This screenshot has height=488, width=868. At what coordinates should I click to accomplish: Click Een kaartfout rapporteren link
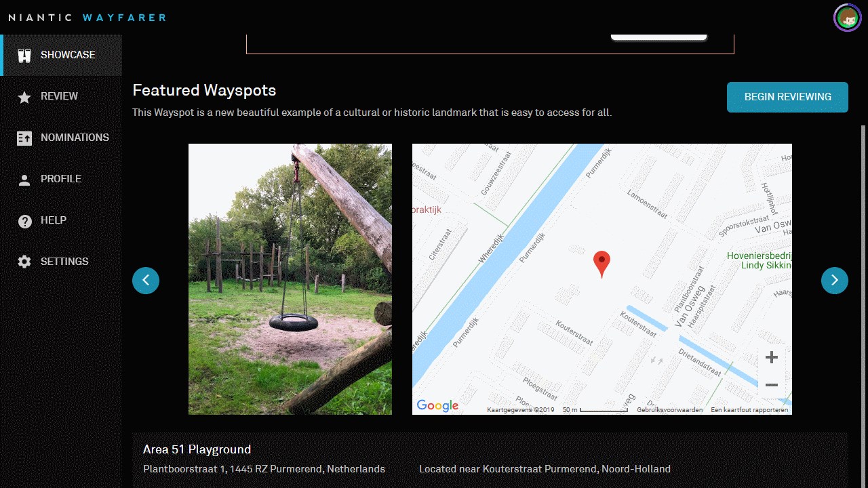coord(749,410)
